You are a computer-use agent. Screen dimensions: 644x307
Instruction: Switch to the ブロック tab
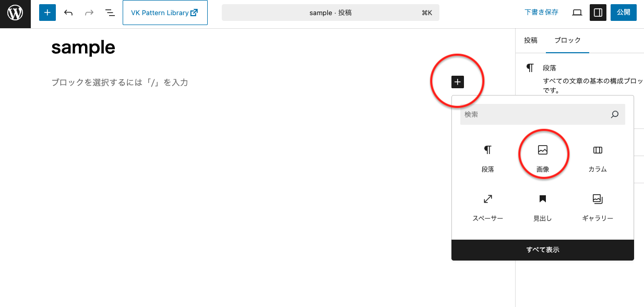click(x=567, y=40)
